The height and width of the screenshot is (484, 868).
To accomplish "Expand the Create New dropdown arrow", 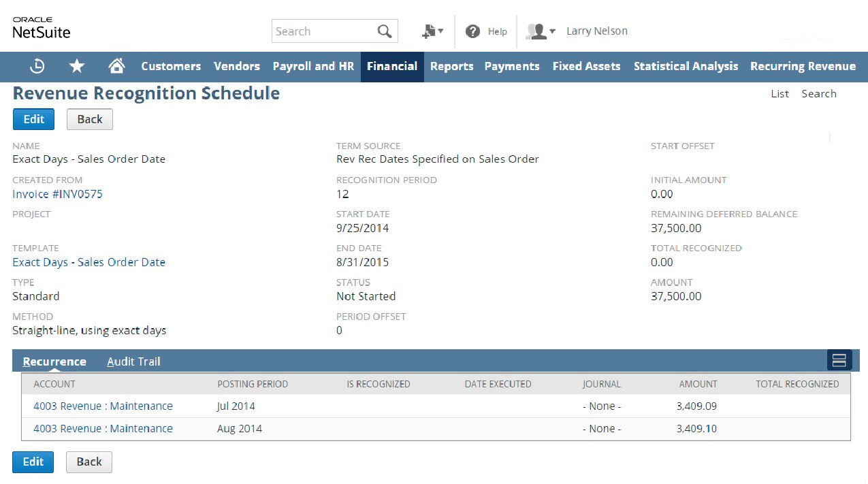I will [442, 31].
